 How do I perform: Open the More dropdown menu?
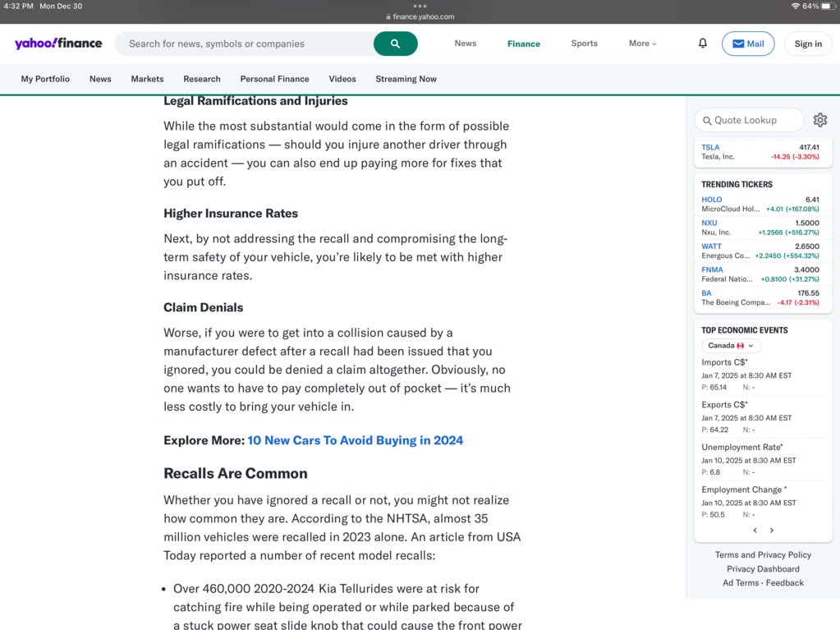point(642,44)
